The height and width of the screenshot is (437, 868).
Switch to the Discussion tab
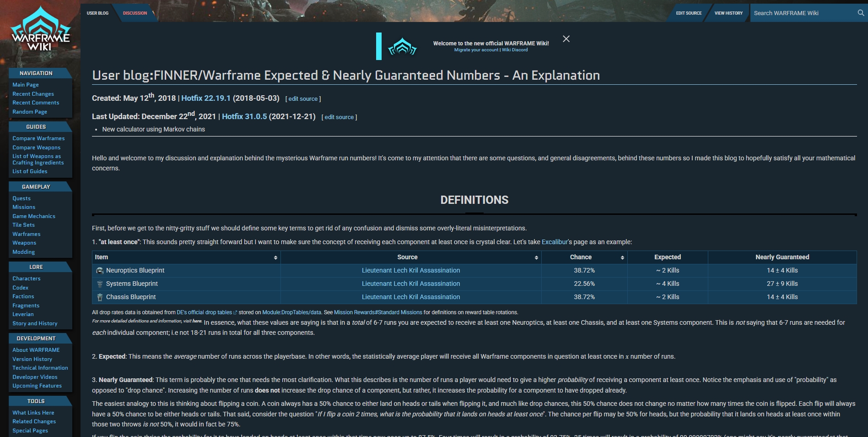click(135, 13)
